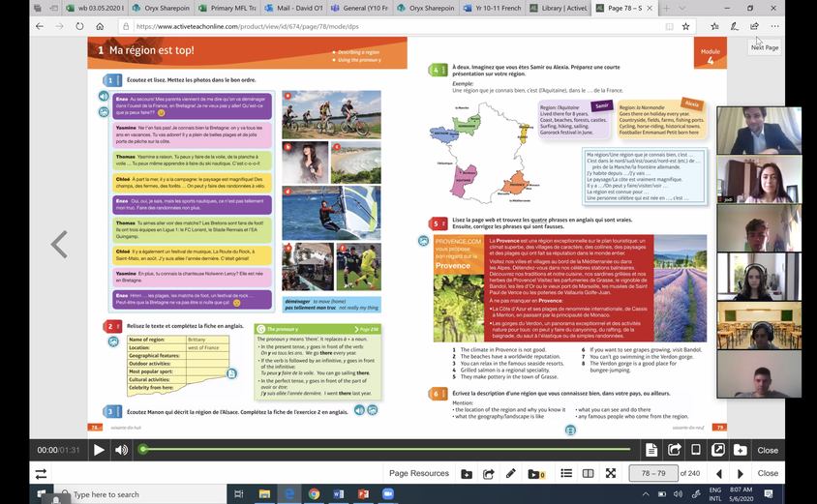Play exercise 3 audio speaker icon
The image size is (817, 504).
coord(359,410)
